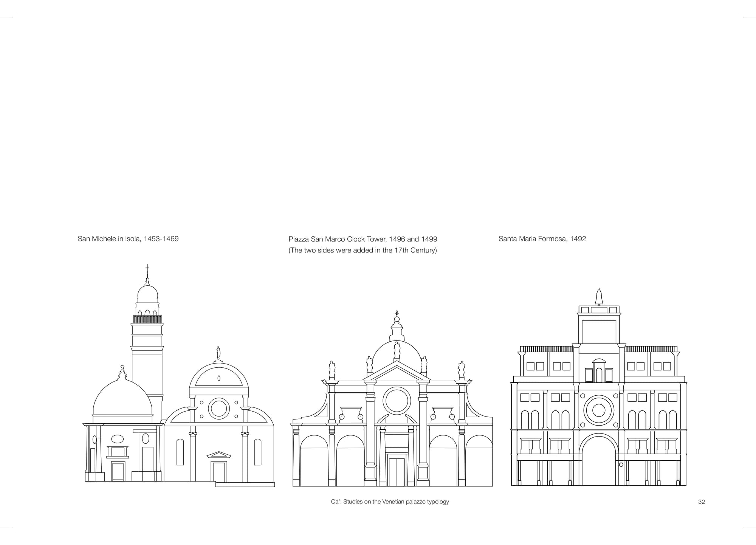The image size is (756, 545).
Task: Click the central door of middle facade
Action: tap(397, 472)
